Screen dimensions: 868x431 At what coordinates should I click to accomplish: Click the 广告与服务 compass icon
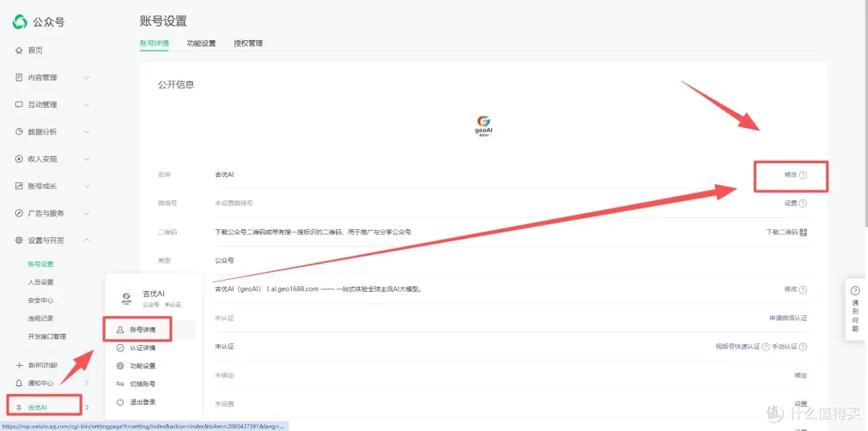18,213
